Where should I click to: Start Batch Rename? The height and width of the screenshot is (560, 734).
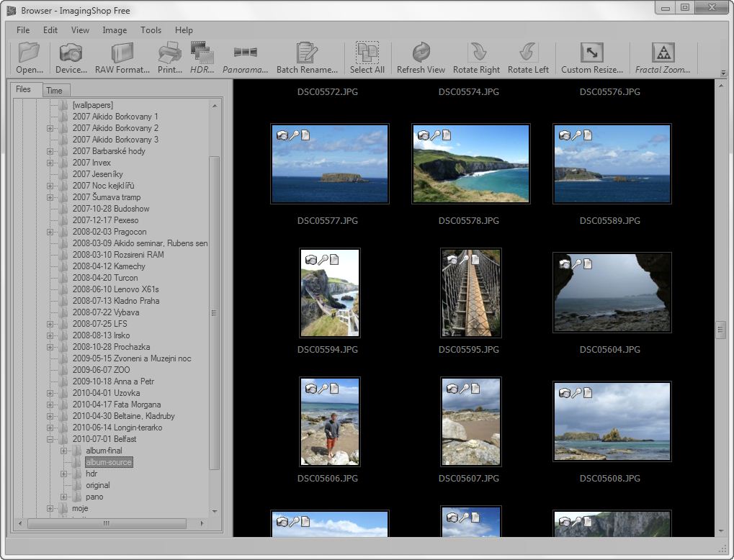click(307, 58)
